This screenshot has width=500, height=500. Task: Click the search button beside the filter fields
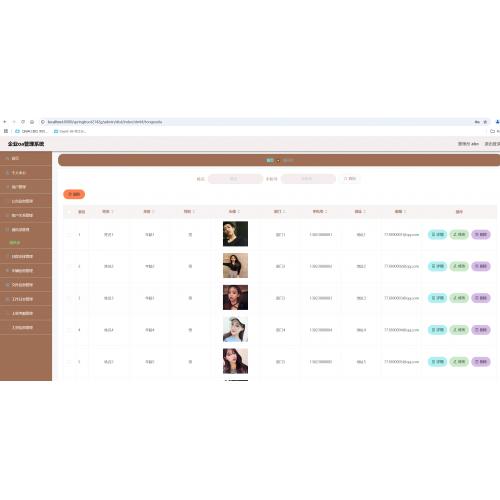tap(350, 179)
